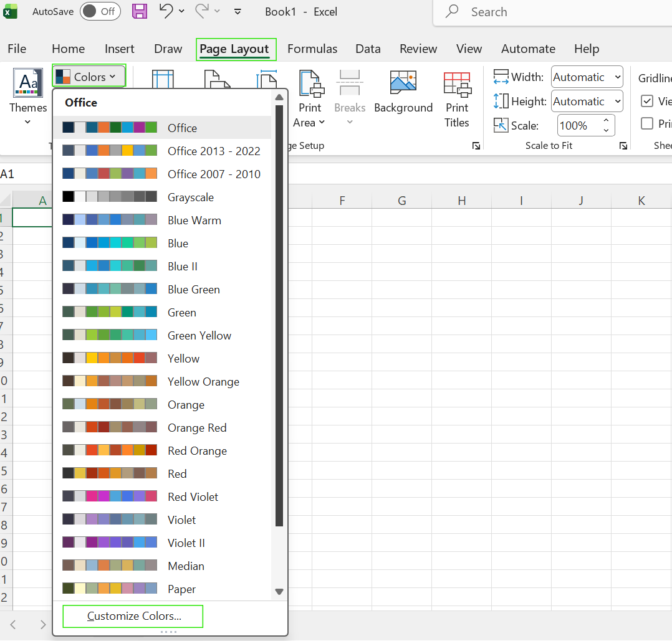Click the Height icon in Scale to Fit
672x641 pixels.
pos(501,101)
